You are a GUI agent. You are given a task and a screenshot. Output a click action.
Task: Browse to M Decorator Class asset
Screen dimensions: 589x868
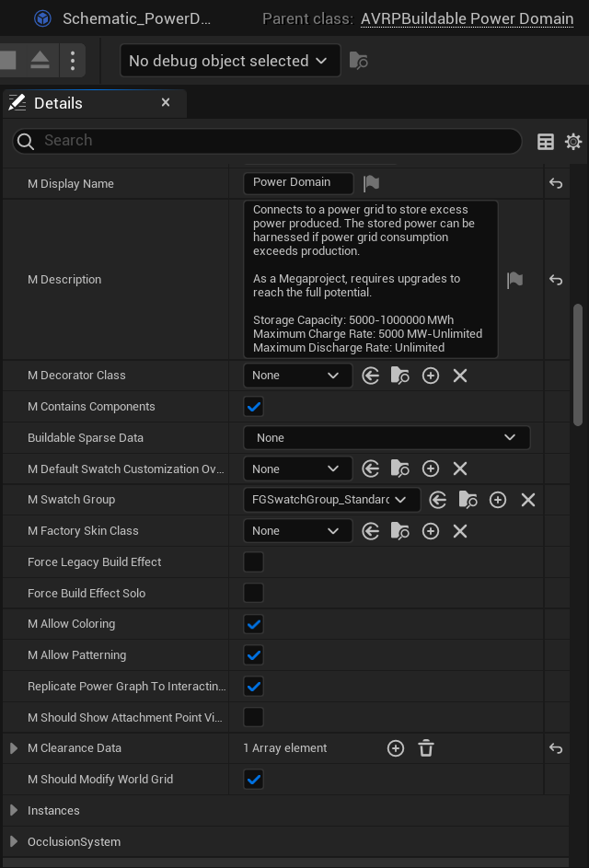click(x=400, y=376)
